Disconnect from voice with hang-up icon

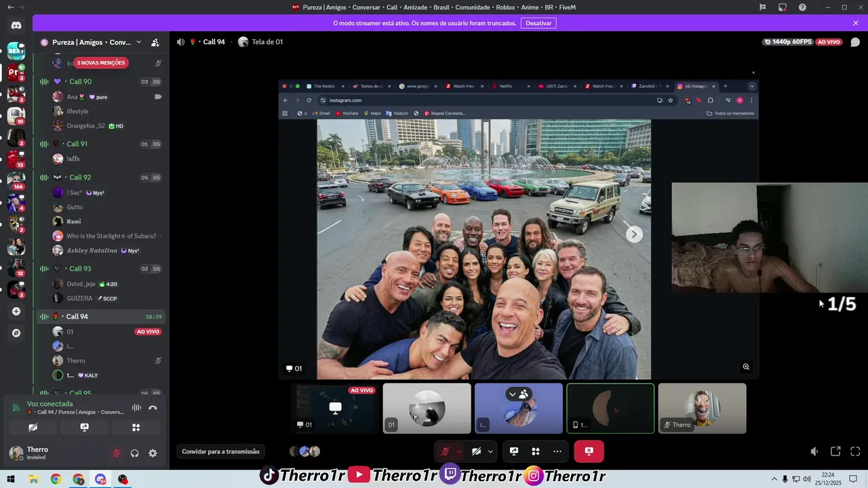pyautogui.click(x=153, y=408)
